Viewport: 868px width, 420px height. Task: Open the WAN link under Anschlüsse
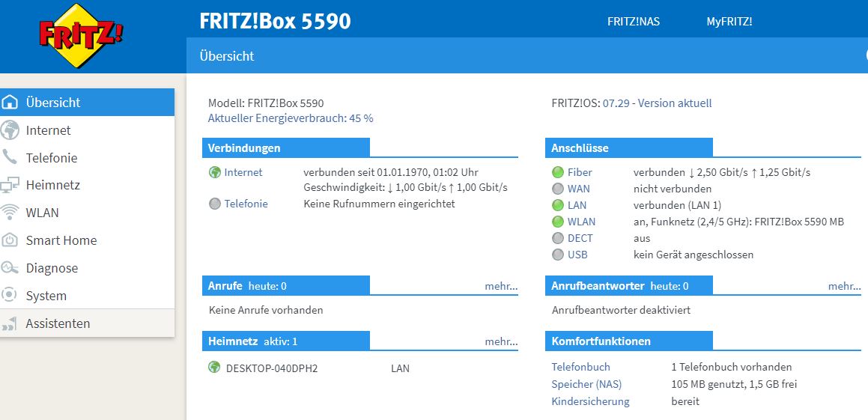578,189
